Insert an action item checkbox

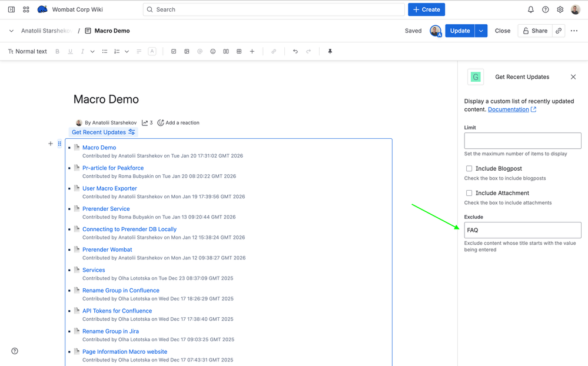(x=174, y=51)
